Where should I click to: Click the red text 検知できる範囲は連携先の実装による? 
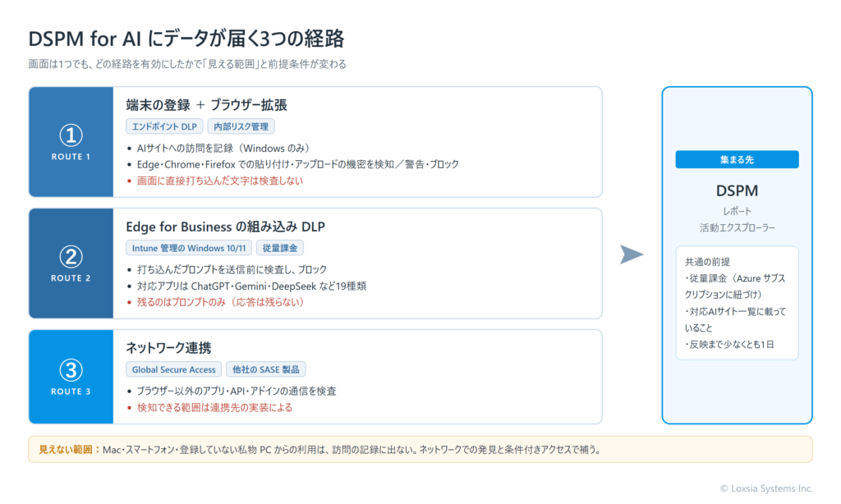pos(214,407)
